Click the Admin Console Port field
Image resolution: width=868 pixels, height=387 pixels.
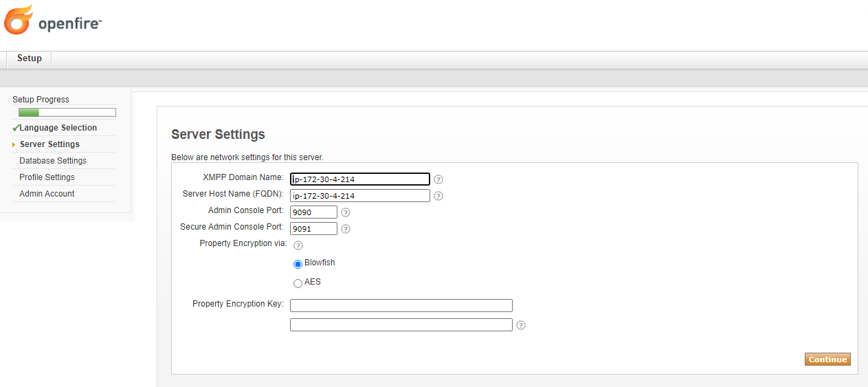tap(313, 212)
